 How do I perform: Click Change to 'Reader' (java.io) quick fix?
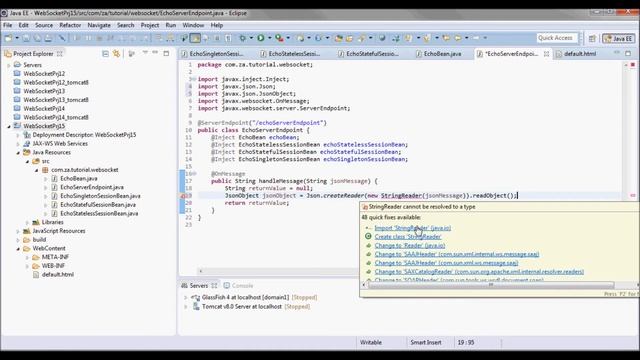click(410, 246)
